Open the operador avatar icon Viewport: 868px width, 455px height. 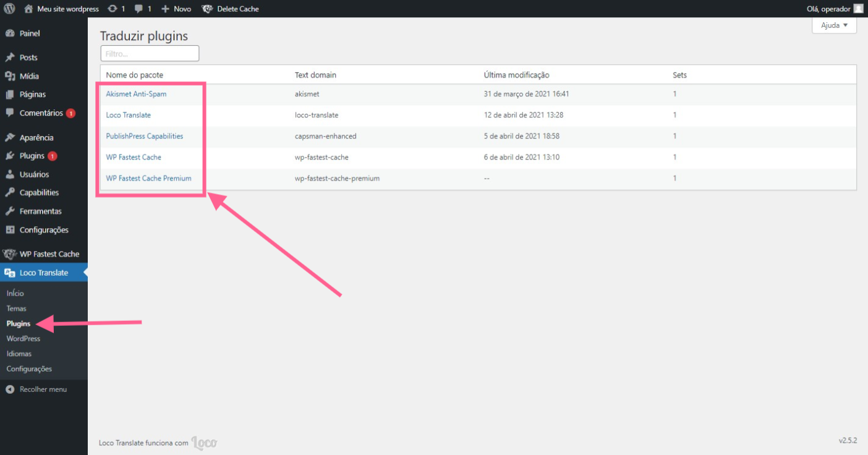(x=859, y=9)
